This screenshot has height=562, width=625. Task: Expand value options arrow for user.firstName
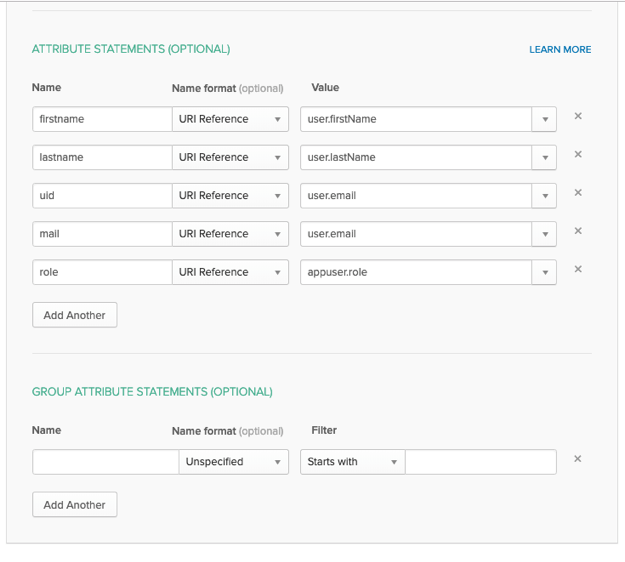tap(544, 119)
